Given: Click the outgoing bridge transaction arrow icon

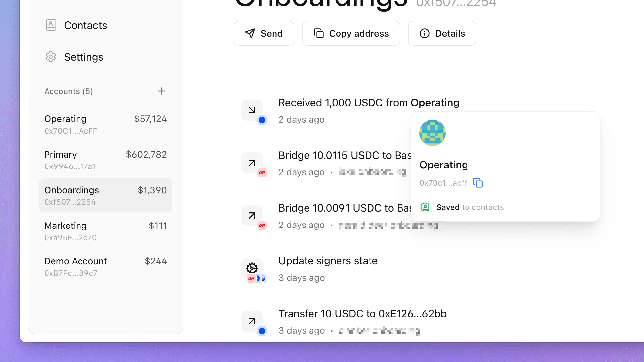Looking at the screenshot, I should click(252, 163).
